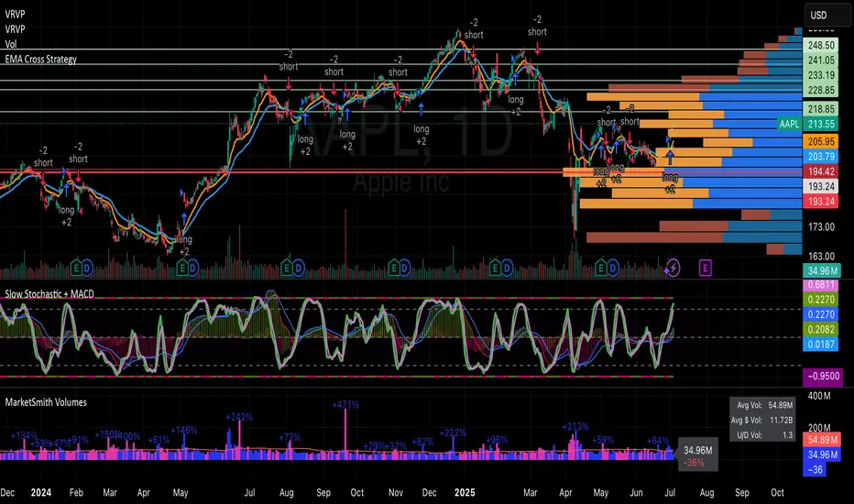Click the +213% volume label
The width and height of the screenshot is (854, 504).
575,427
